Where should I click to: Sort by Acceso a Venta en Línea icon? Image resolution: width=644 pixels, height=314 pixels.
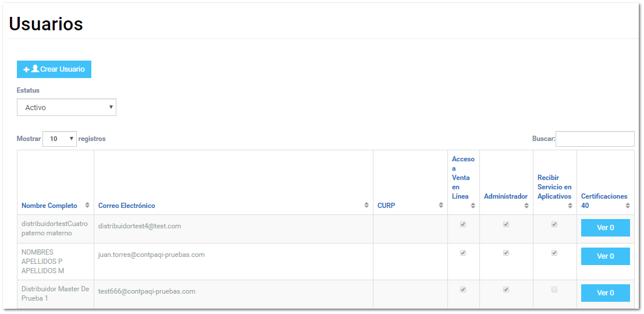tap(473, 205)
